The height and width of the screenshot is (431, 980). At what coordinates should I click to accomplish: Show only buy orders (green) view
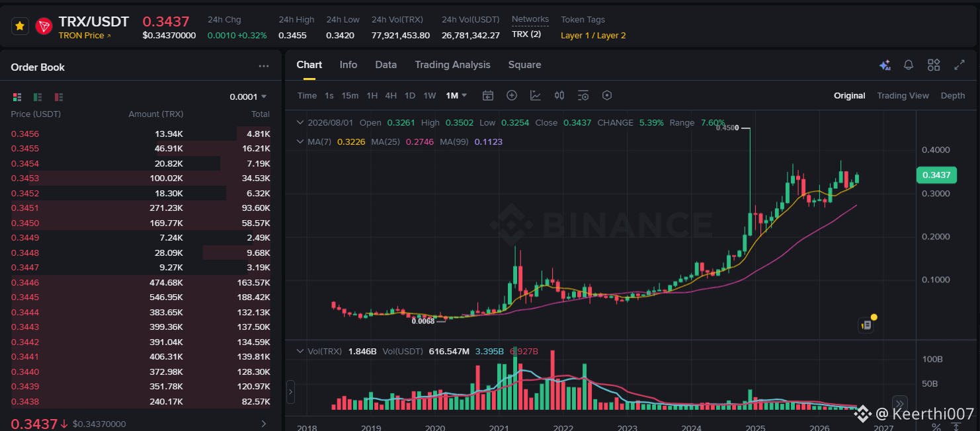click(38, 97)
